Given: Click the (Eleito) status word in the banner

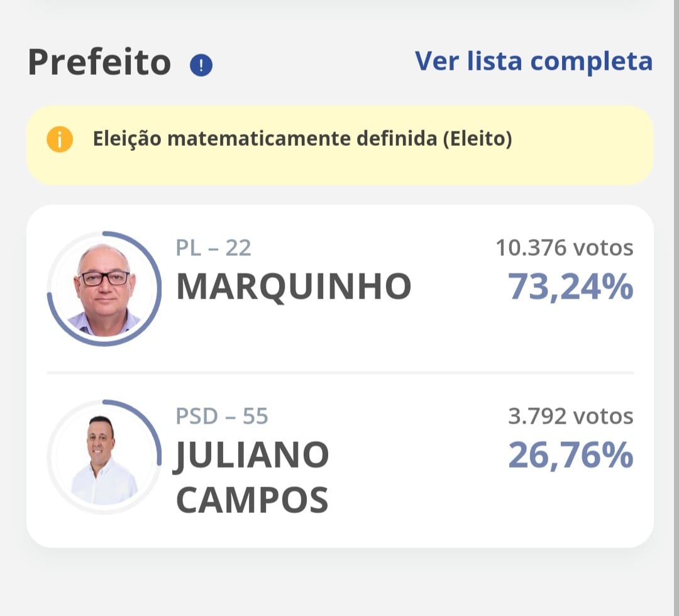Looking at the screenshot, I should (477, 140).
